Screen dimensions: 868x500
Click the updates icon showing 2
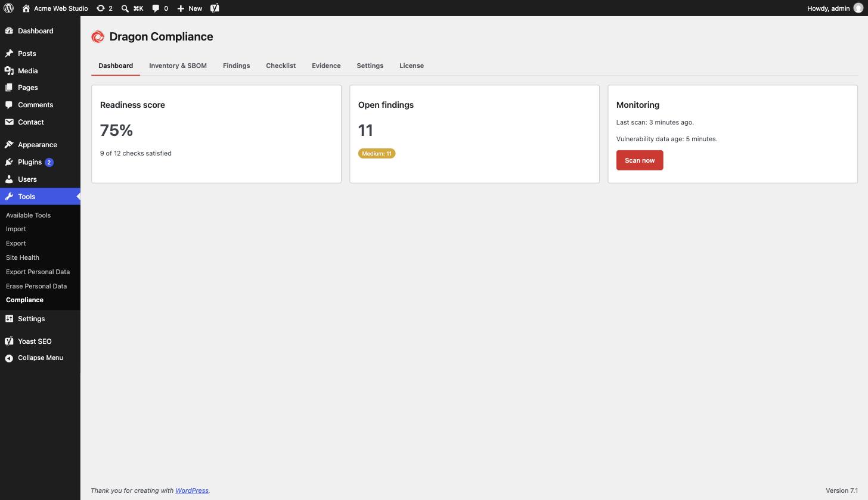(101, 8)
